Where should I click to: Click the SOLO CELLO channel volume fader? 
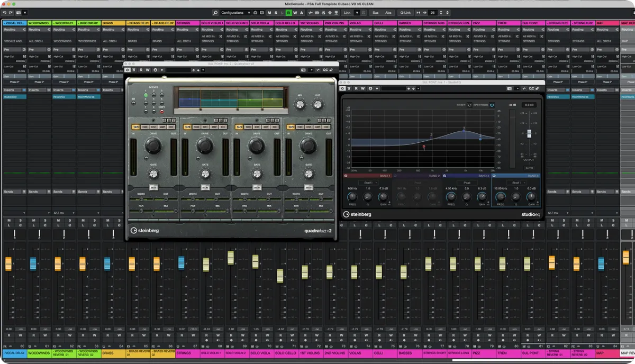[280, 276]
